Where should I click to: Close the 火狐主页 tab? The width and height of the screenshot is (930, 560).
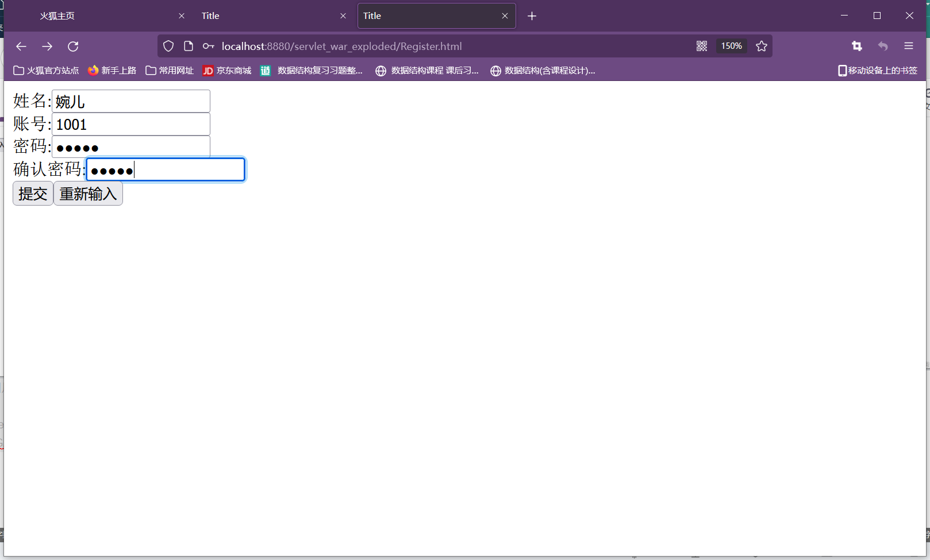tap(182, 16)
